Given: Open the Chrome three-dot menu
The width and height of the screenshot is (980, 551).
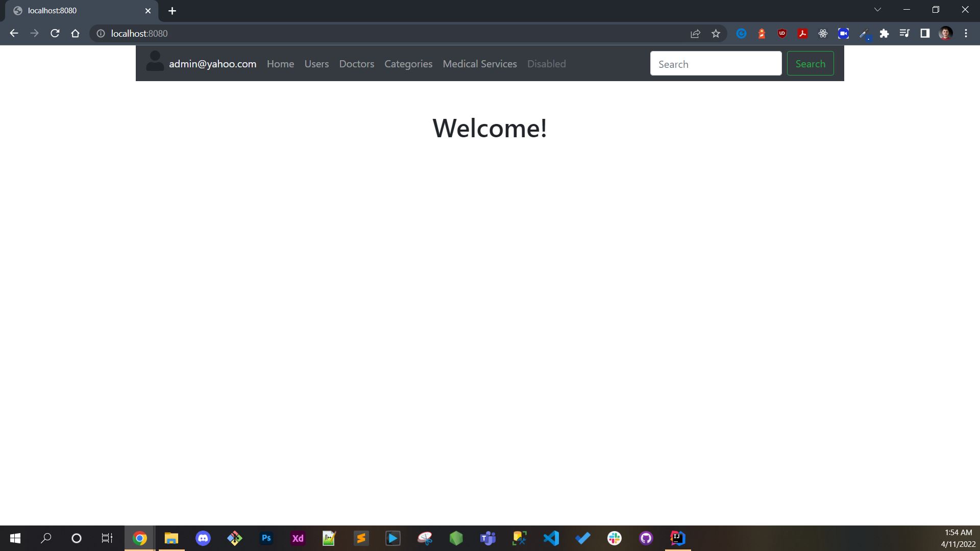Looking at the screenshot, I should point(966,33).
